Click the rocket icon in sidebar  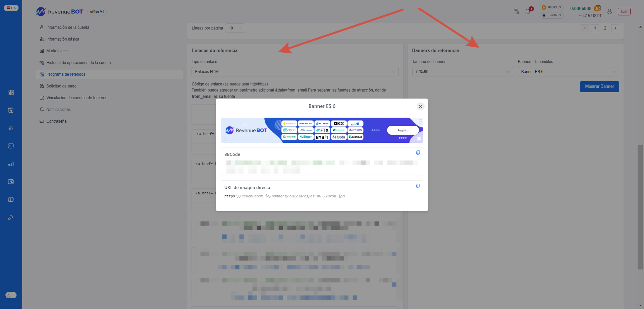(x=11, y=128)
